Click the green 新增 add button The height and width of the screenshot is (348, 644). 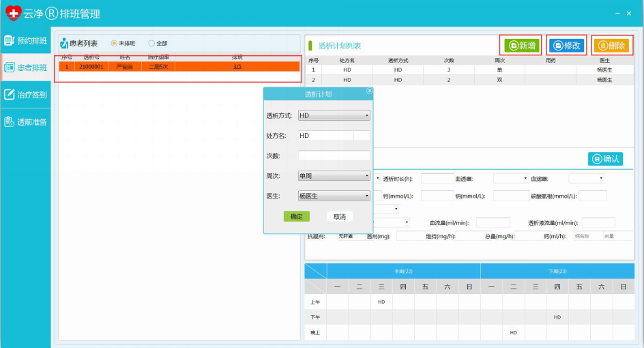521,46
